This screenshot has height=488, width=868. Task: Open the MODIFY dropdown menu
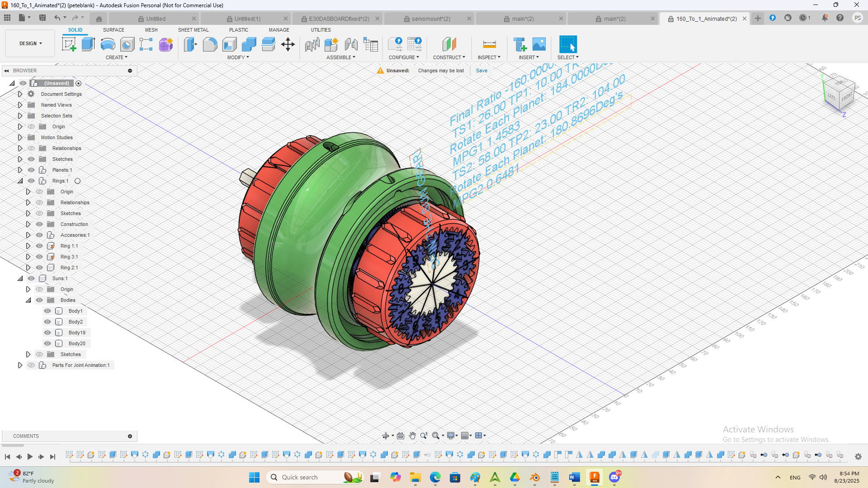pyautogui.click(x=238, y=57)
